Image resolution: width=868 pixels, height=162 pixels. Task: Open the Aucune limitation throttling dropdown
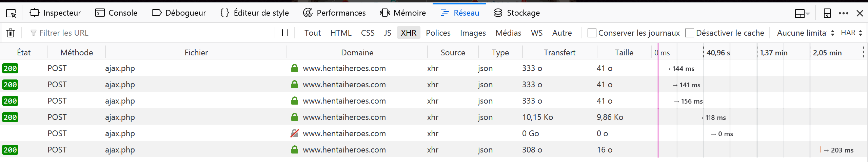point(805,33)
